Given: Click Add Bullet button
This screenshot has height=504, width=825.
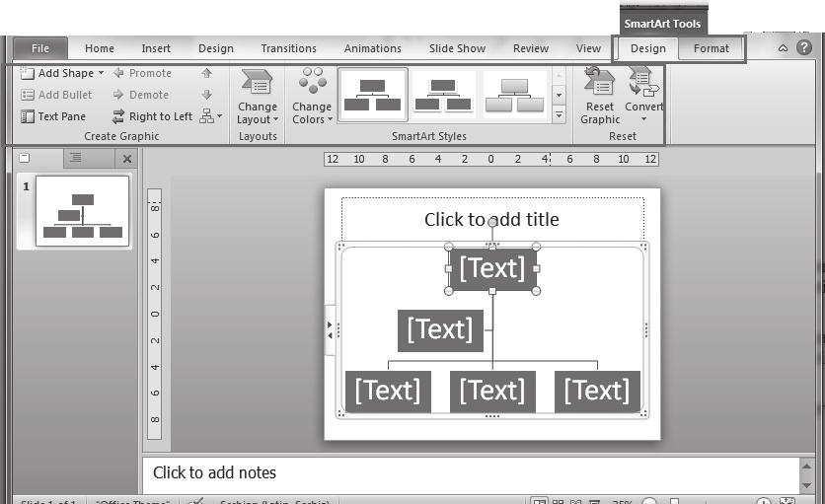Looking at the screenshot, I should tap(56, 95).
